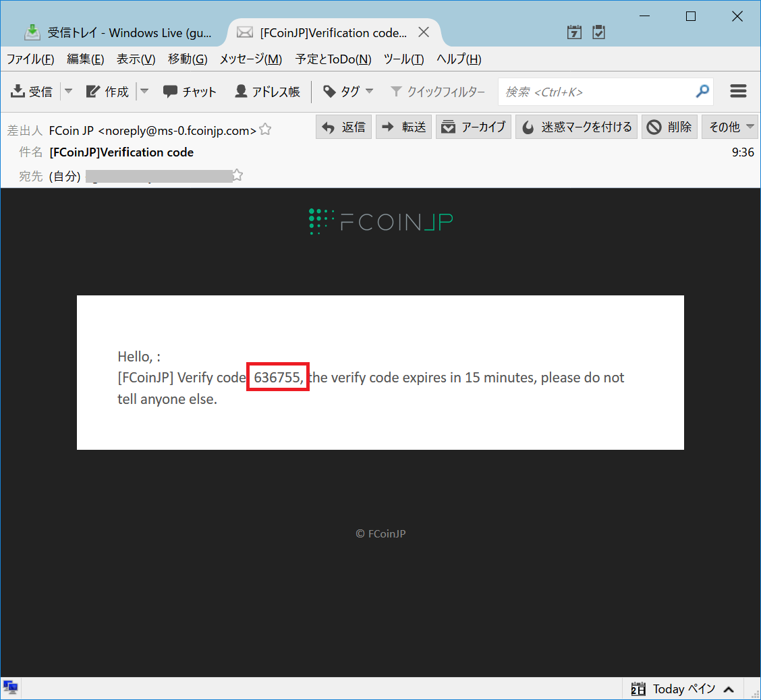This screenshot has height=700, width=761.
Task: Click the magnifier search icon
Action: point(702,91)
